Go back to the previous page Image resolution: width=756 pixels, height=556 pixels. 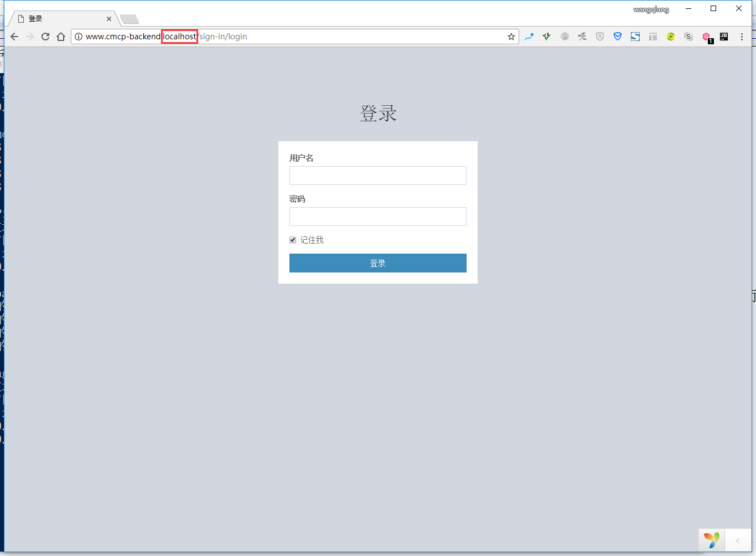(x=14, y=37)
